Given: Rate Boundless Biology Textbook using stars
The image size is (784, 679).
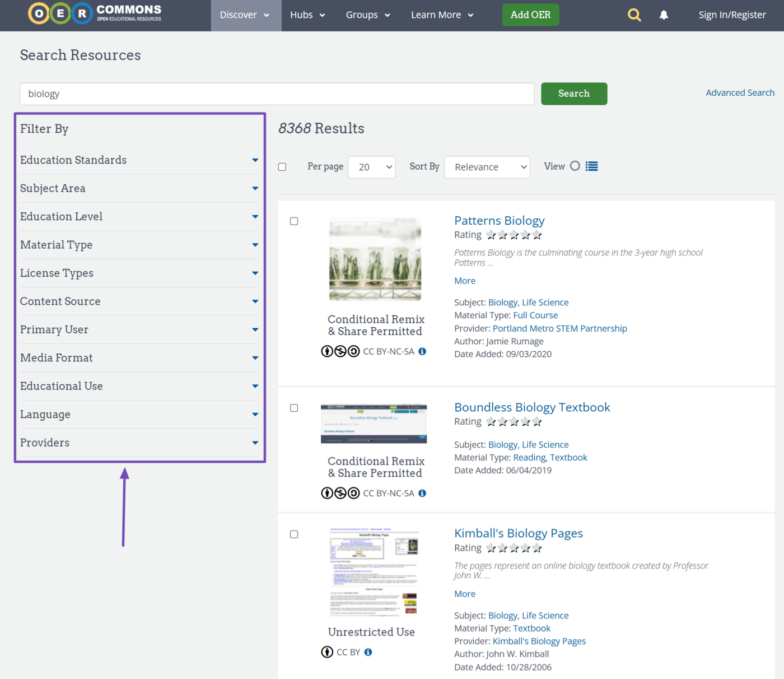Looking at the screenshot, I should coord(514,421).
